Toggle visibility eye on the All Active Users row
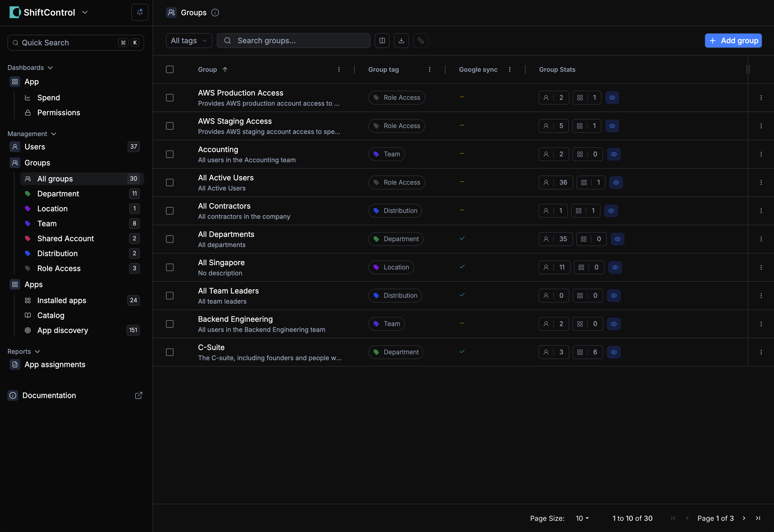This screenshot has height=532, width=774. pos(616,182)
